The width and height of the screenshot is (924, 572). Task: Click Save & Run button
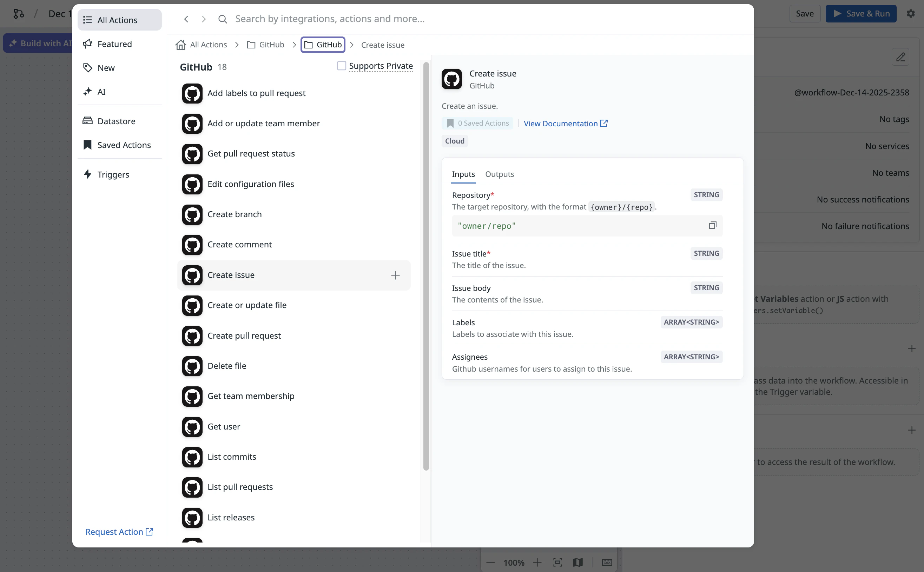point(861,14)
